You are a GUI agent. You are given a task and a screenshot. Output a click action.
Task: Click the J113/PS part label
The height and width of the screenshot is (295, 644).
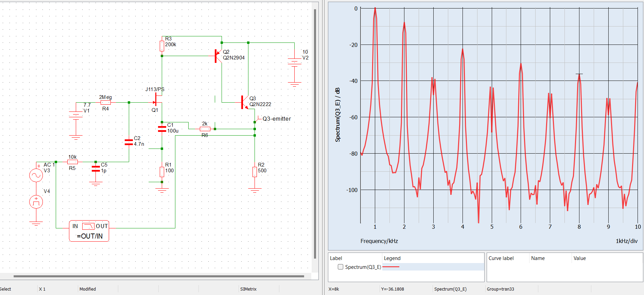(155, 89)
